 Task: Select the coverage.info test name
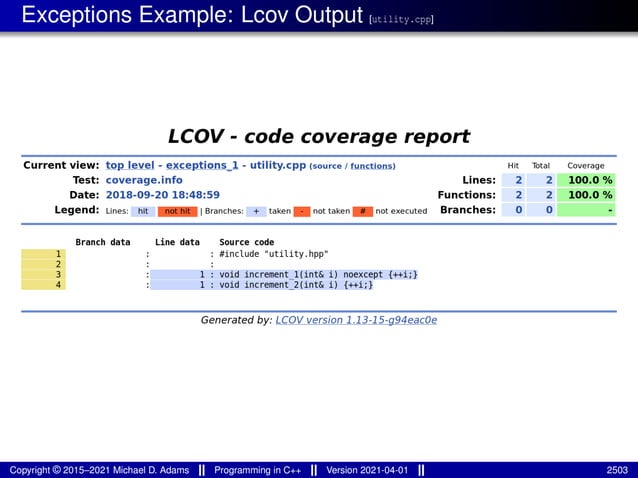click(x=144, y=180)
